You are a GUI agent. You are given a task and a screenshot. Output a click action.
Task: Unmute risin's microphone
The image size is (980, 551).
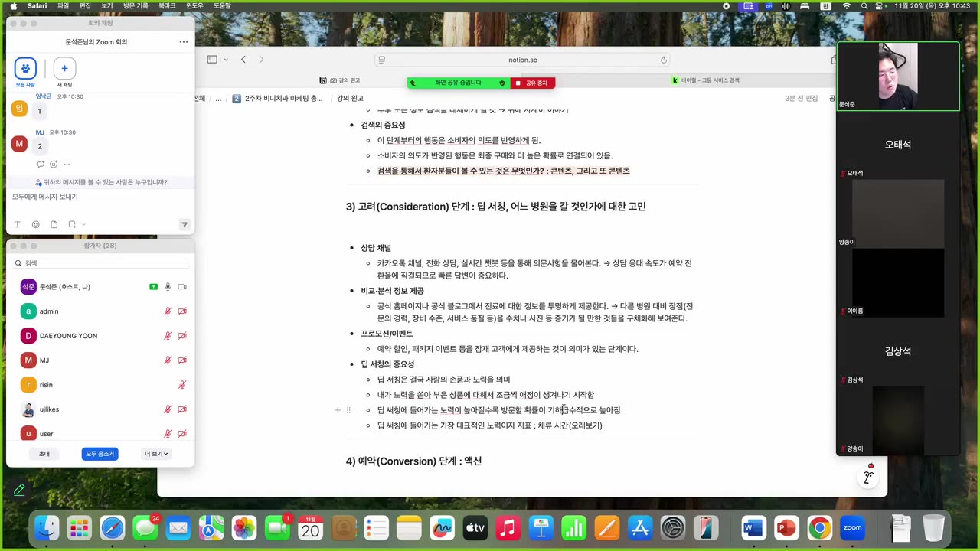pos(182,385)
